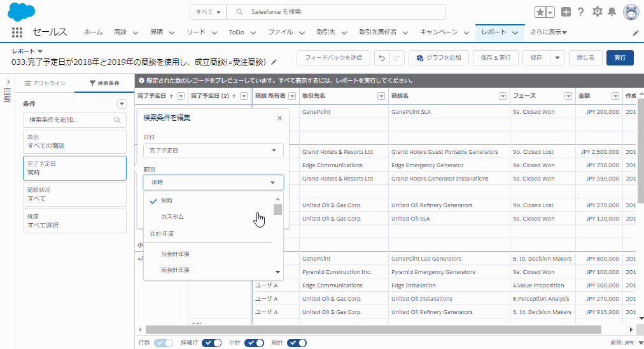644x349 pixels.
Task: Click the undo arrow button
Action: point(382,58)
